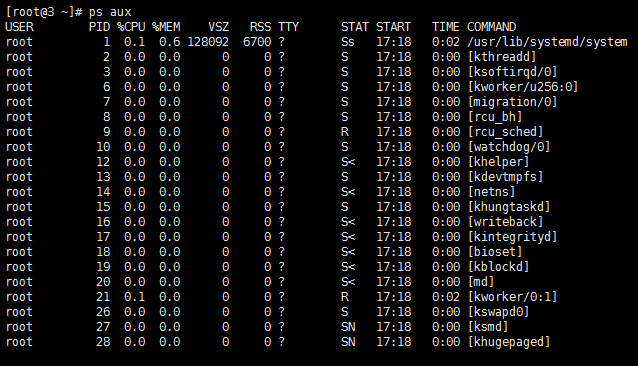Click the '[writeback]' process name

pos(505,222)
